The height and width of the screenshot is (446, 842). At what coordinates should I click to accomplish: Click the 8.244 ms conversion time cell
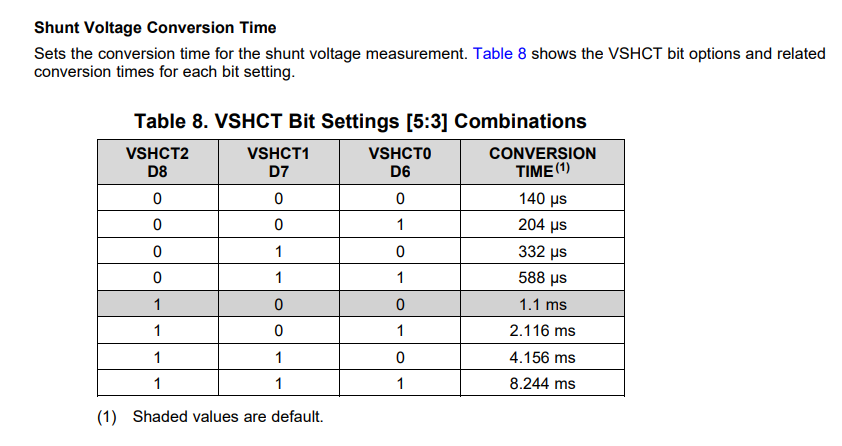pyautogui.click(x=542, y=383)
